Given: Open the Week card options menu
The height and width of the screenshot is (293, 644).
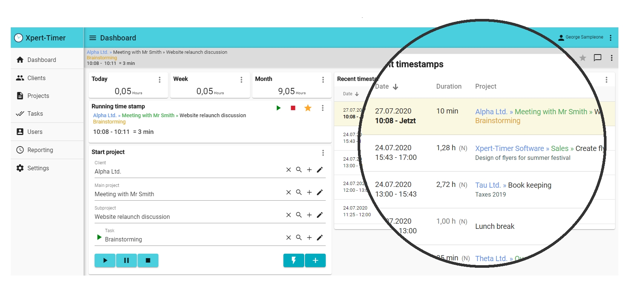Looking at the screenshot, I should 241,80.
